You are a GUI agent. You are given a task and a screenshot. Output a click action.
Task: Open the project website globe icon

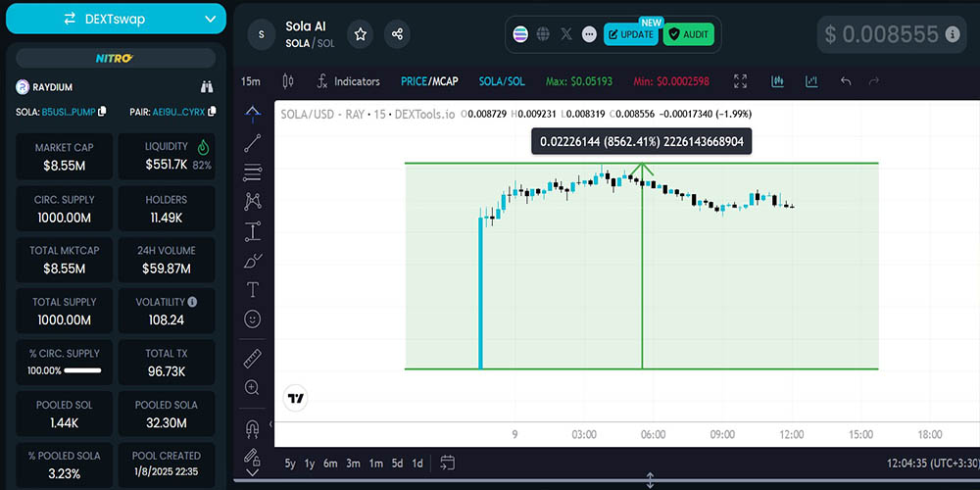pyautogui.click(x=543, y=34)
